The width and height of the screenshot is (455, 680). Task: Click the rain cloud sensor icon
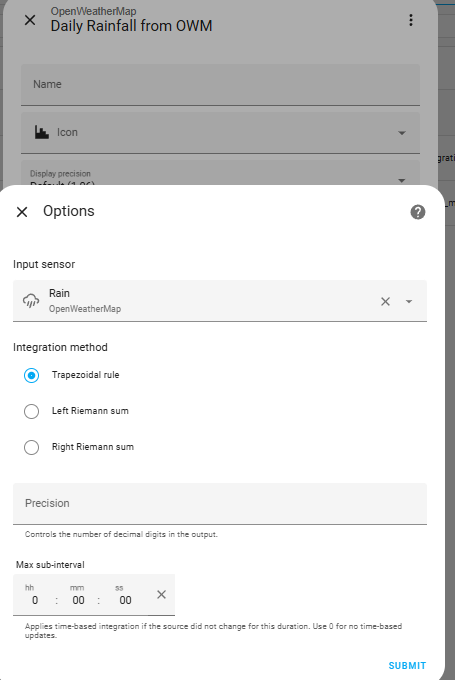pos(31,301)
